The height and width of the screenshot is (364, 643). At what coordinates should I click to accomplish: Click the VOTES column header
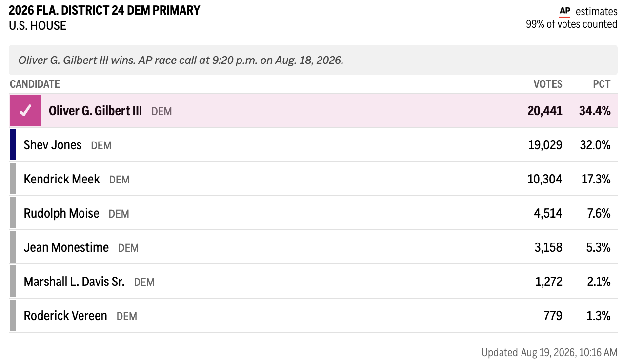tap(548, 84)
